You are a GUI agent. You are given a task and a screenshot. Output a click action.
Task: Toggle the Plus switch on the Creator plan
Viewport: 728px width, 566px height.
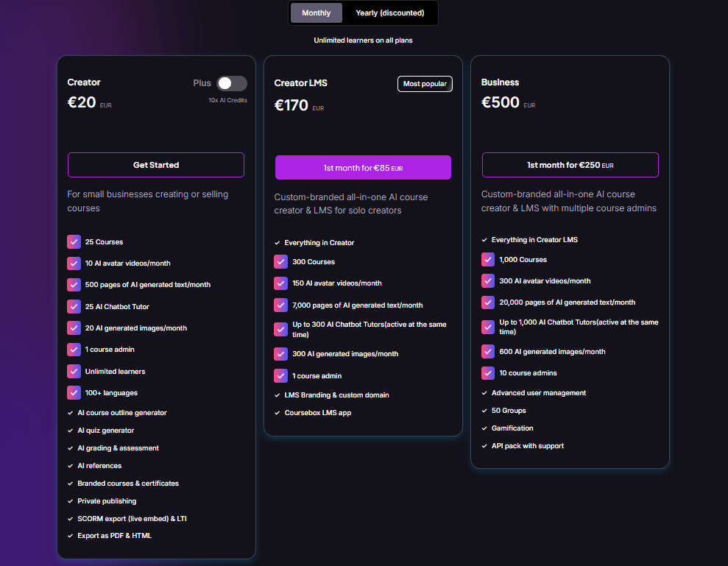(x=232, y=83)
